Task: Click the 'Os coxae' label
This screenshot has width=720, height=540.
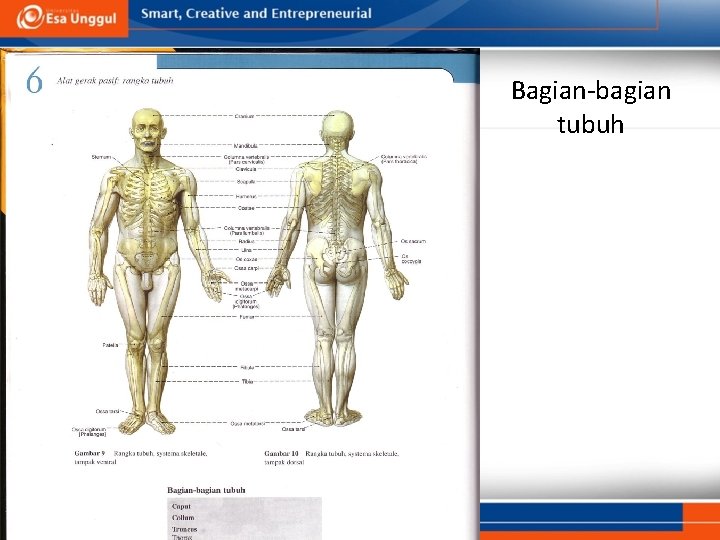Action: (x=247, y=259)
